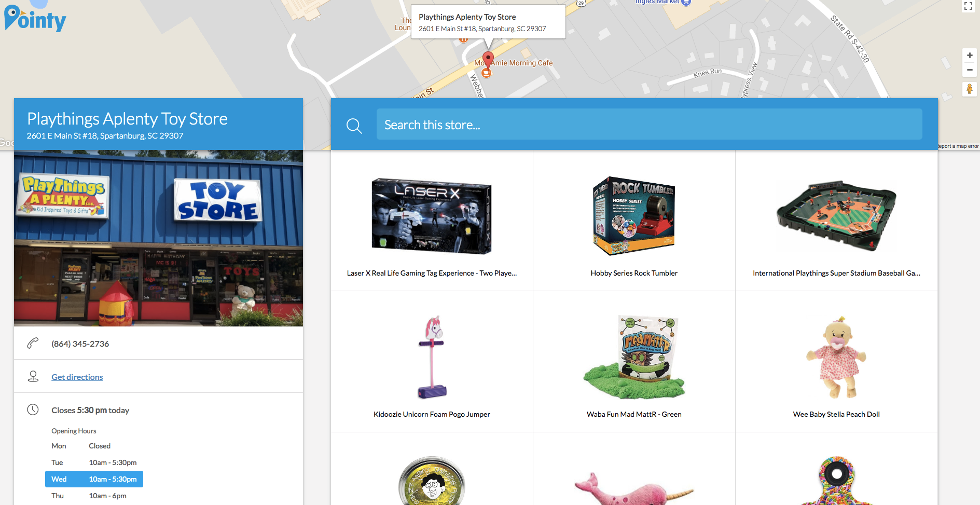Click Closes 5:30 pm today text
This screenshot has height=505, width=980.
90,411
